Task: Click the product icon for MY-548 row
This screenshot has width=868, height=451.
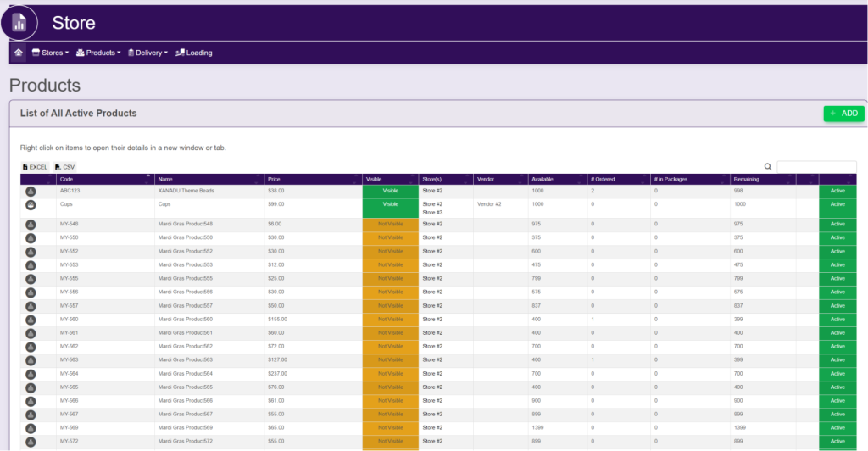Action: pos(31,225)
